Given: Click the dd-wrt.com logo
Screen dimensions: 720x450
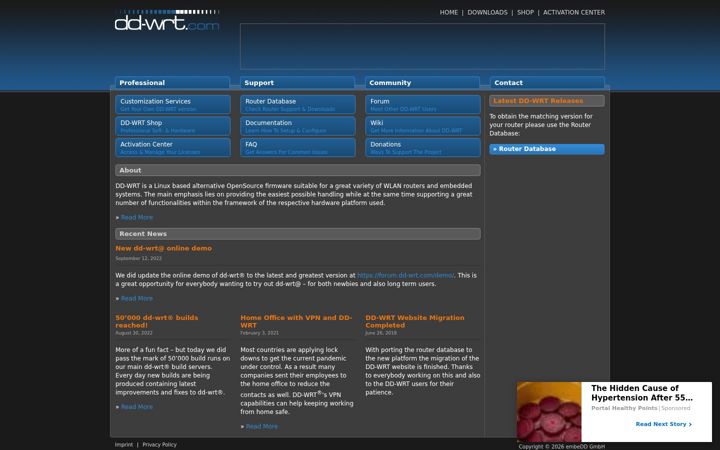Looking at the screenshot, I should click(167, 20).
